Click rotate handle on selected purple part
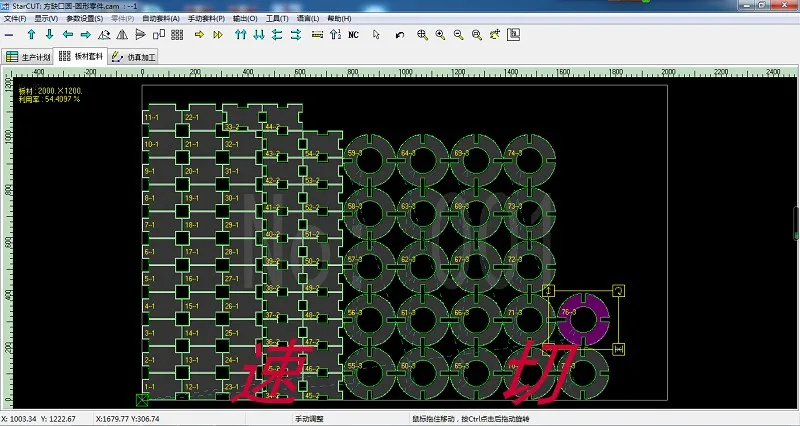Screen dimensions: 800x426 (619, 290)
